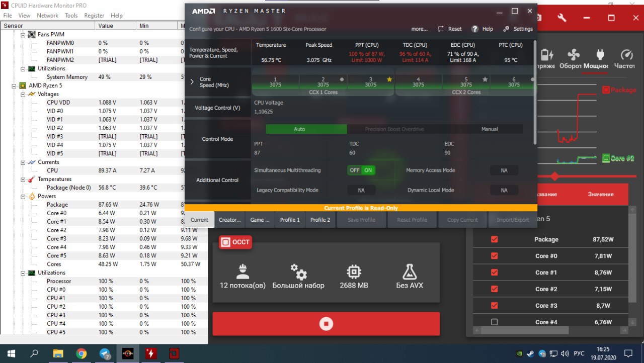644x363 pixels.
Task: Click Fans PWM icon in HWMonitor
Action: pos(32,34)
